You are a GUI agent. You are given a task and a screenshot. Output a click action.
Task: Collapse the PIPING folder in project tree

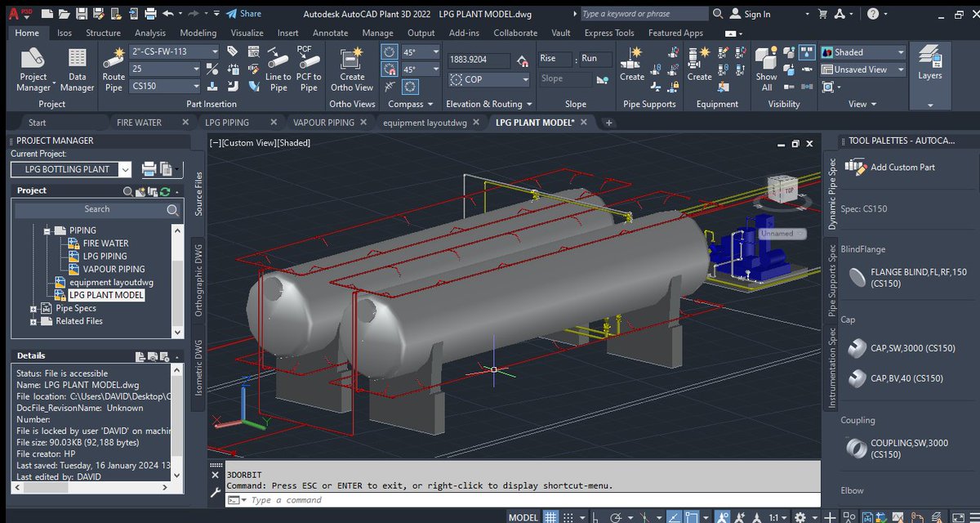(x=47, y=230)
